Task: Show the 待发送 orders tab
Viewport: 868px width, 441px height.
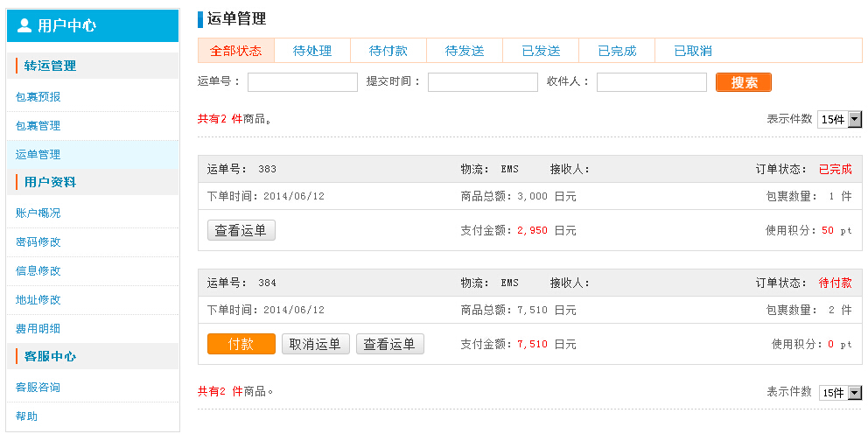Action: (465, 51)
